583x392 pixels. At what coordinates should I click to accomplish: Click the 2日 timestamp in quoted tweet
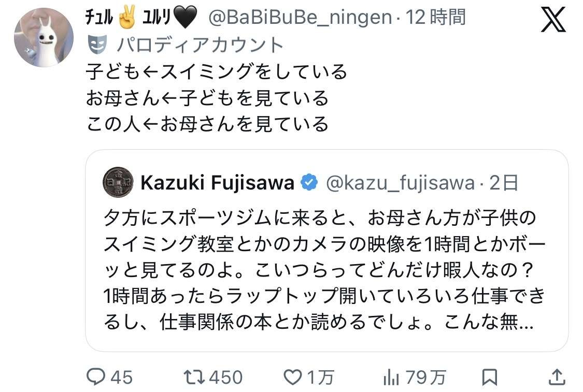[x=503, y=182]
